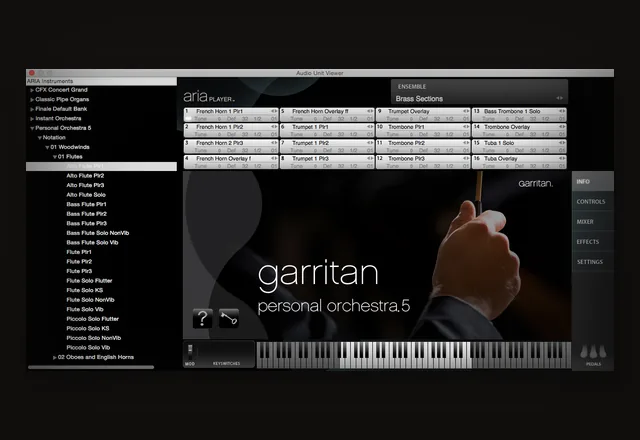Click the virtual piano keyboard

pos(414,355)
